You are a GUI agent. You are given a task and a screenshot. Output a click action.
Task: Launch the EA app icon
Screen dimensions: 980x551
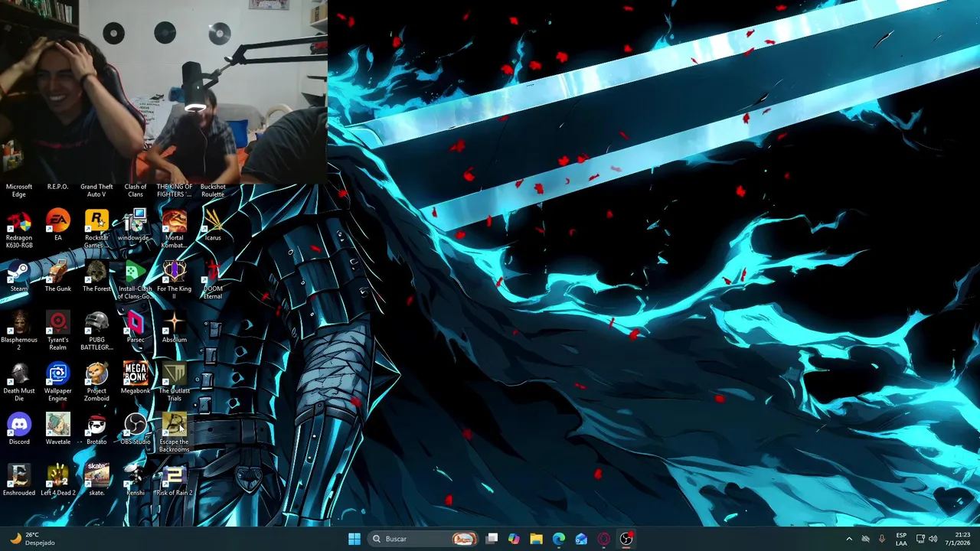pyautogui.click(x=57, y=227)
